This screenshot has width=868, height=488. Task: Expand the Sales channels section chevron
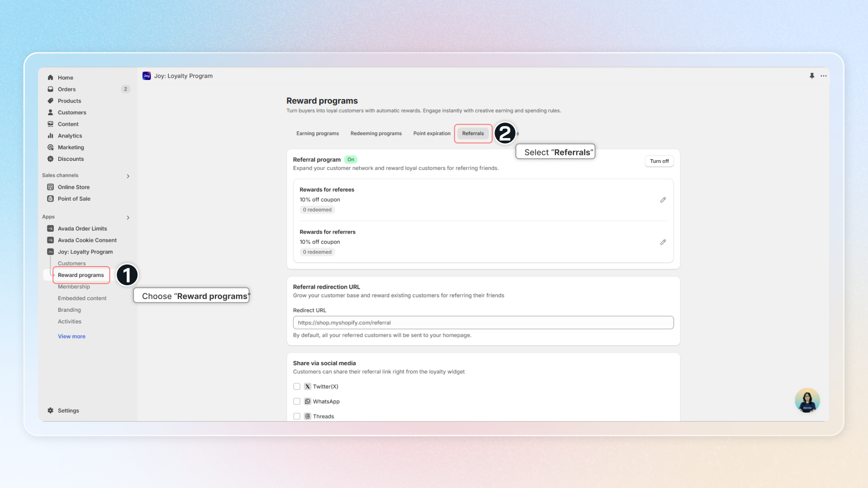point(128,176)
